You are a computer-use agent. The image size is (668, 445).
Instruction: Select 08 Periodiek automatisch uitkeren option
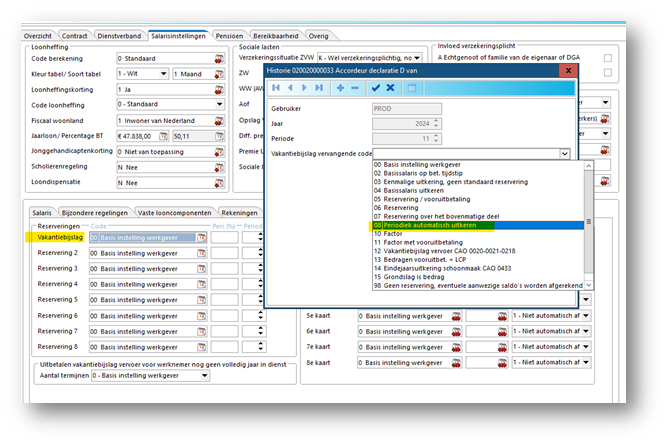tap(478, 225)
